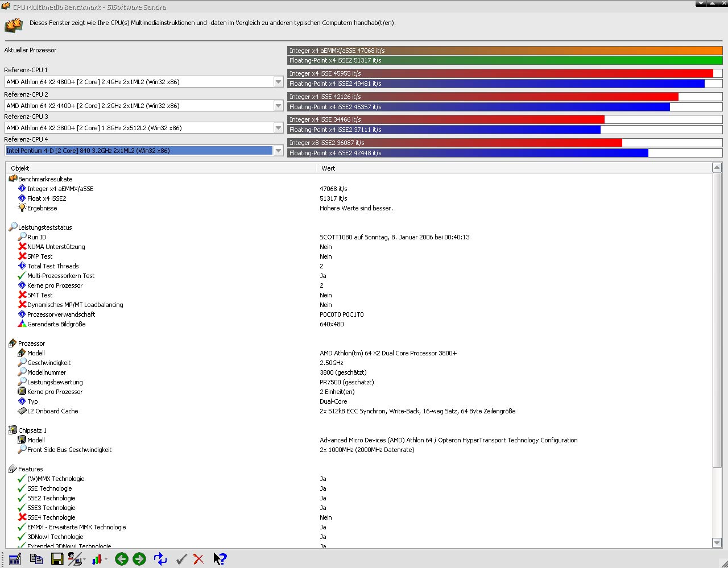Click the value 'PR7500 (geschätzt)'
728x568 pixels.
tap(347, 382)
